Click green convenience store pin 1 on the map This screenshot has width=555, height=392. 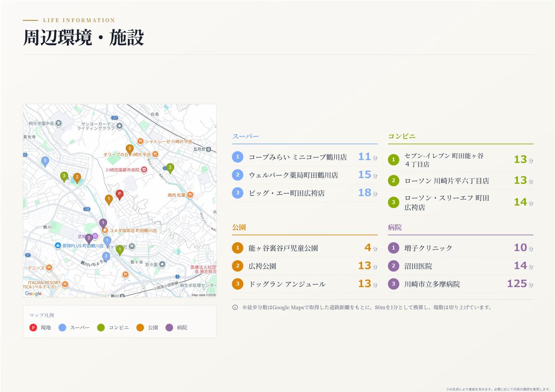120,250
